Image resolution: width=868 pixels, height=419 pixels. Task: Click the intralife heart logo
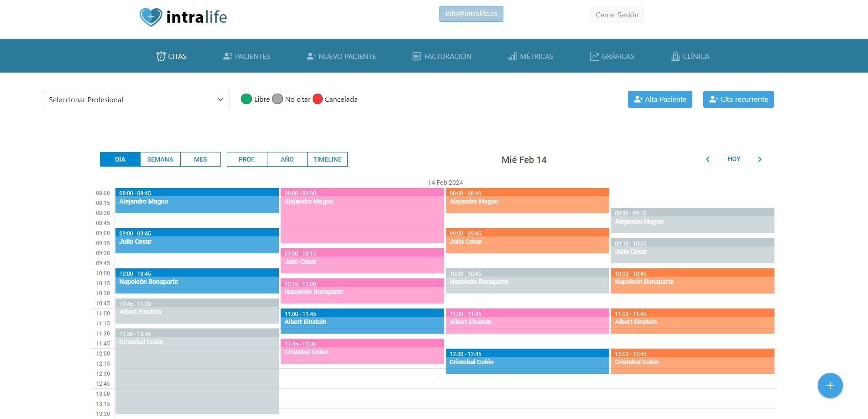click(x=151, y=17)
